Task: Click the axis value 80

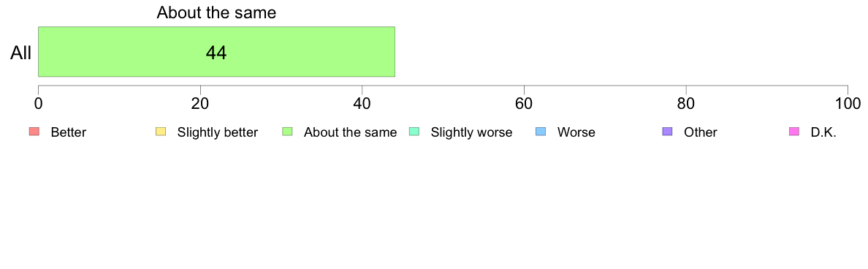Action: [x=686, y=104]
